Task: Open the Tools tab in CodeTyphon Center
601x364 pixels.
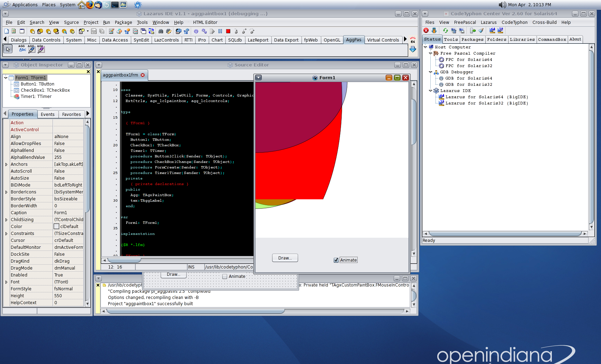Action: pos(451,39)
